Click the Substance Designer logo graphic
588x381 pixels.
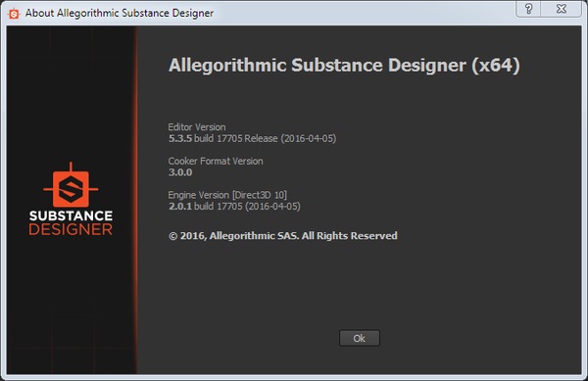71,199
